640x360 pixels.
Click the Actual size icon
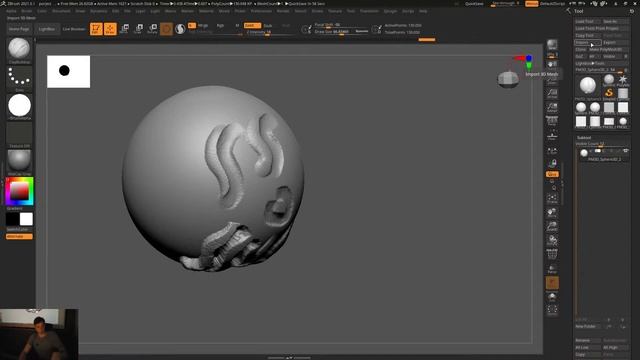pos(552,94)
